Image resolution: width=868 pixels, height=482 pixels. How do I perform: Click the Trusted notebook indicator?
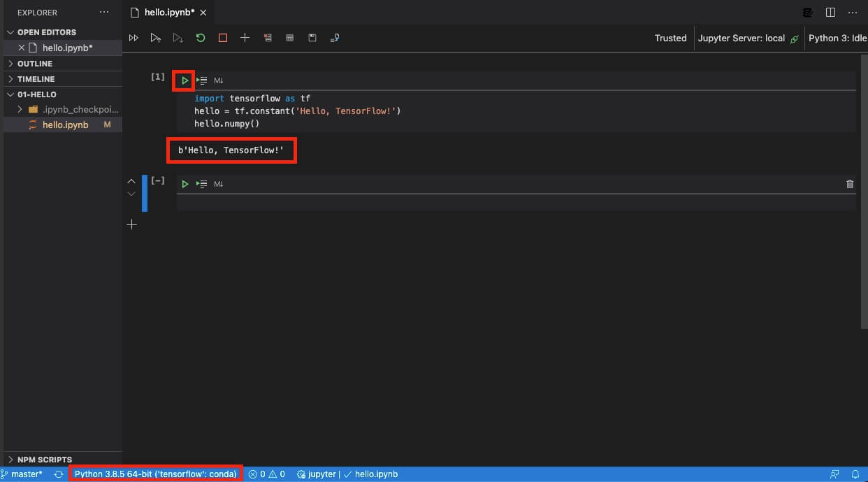click(670, 38)
